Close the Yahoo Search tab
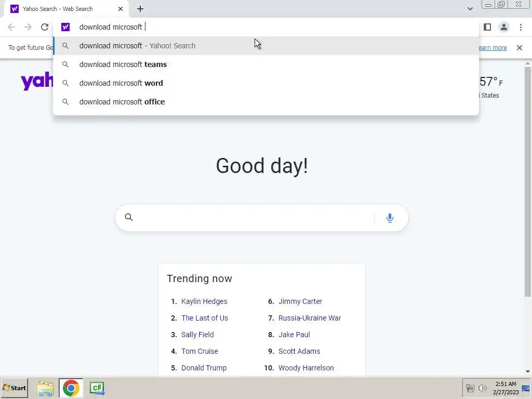Screen dimensions: 532x399 (x=121, y=9)
